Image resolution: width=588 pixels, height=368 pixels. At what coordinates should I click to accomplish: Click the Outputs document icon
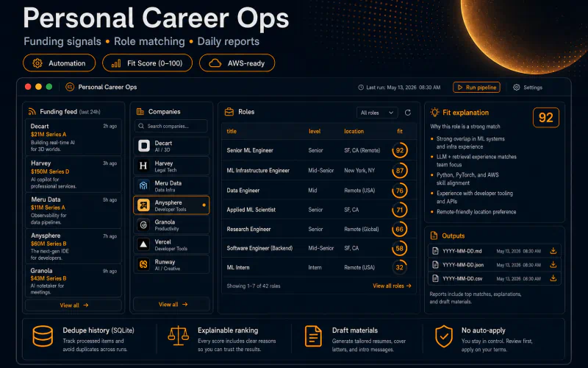click(x=434, y=236)
